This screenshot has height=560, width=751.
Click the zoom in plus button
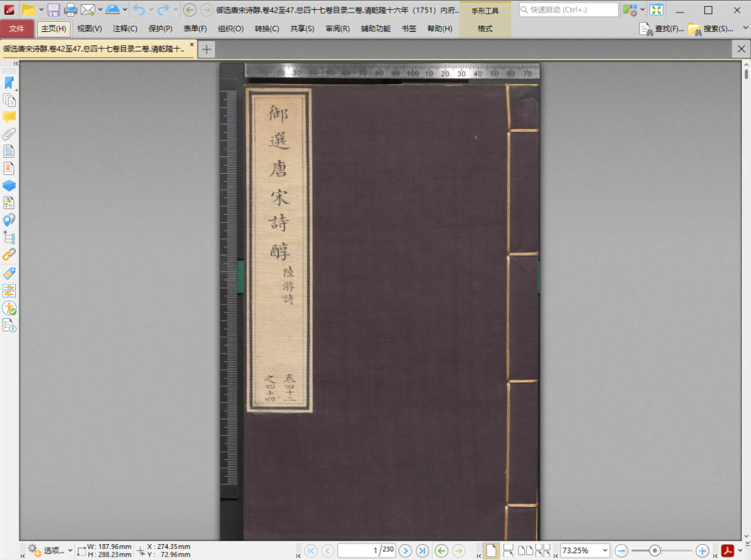702,551
